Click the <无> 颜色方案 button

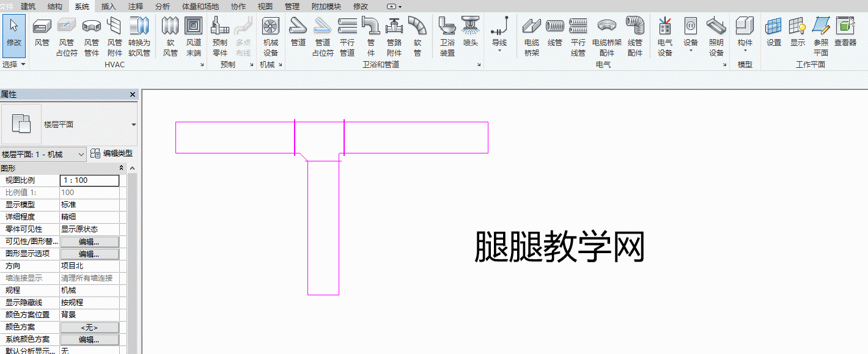[89, 327]
